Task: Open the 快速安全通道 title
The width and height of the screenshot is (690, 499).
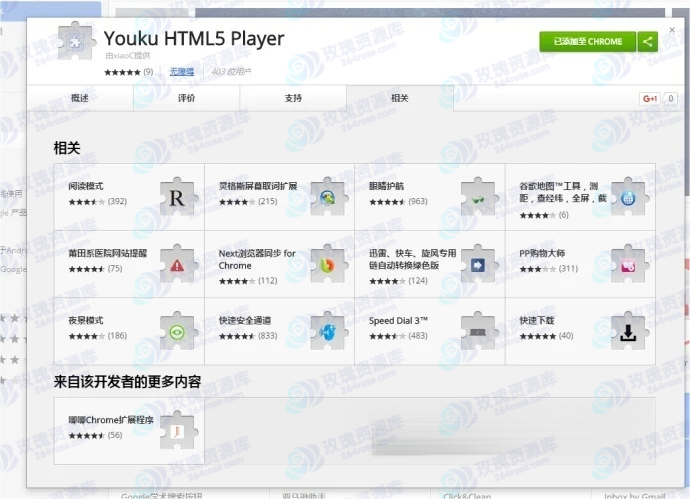Action: click(x=245, y=320)
